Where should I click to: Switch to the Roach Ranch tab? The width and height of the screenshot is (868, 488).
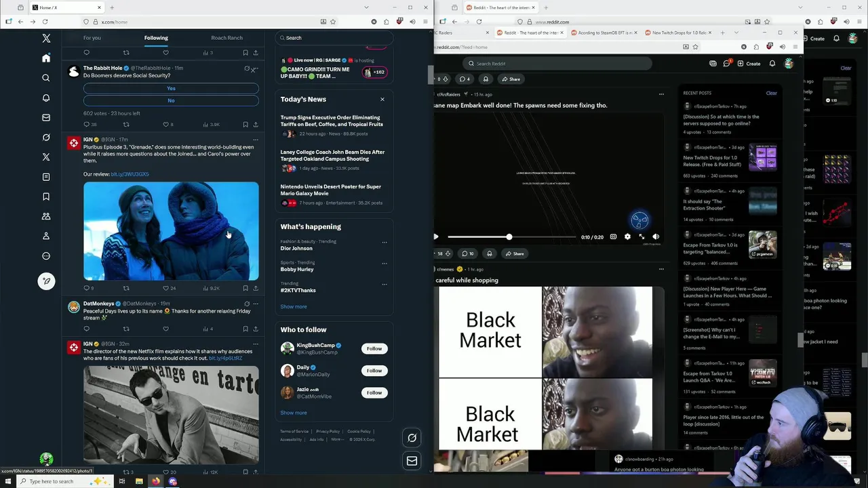pos(226,38)
